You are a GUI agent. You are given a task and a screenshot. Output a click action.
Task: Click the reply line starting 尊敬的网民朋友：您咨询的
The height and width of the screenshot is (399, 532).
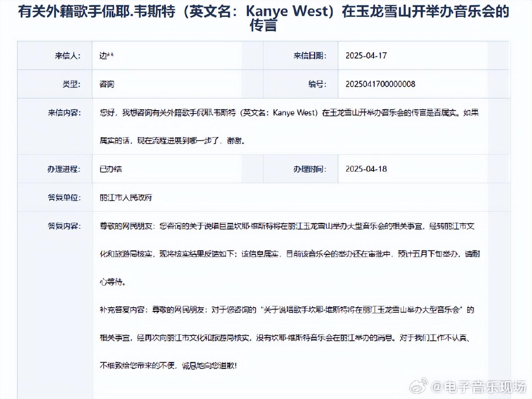tap(287, 226)
